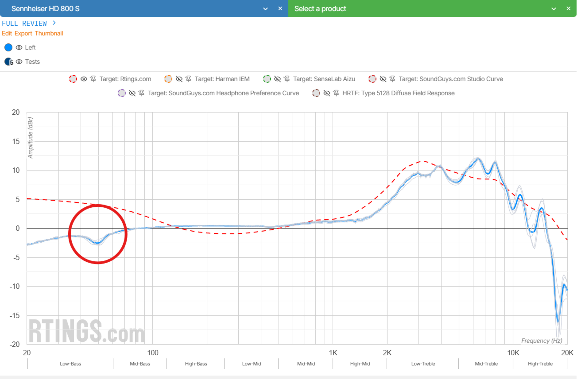Open the FULL REVIEW link
The image size is (585, 392).
point(29,23)
